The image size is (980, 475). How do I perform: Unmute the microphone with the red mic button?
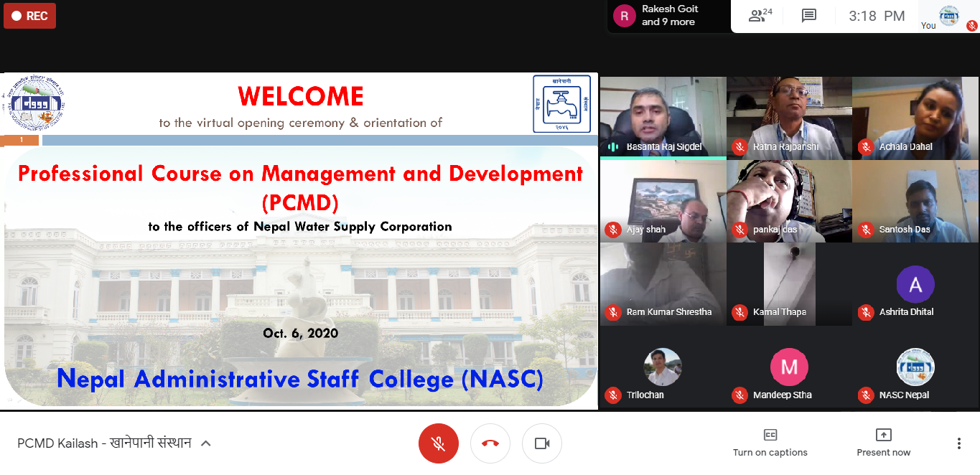click(x=439, y=443)
